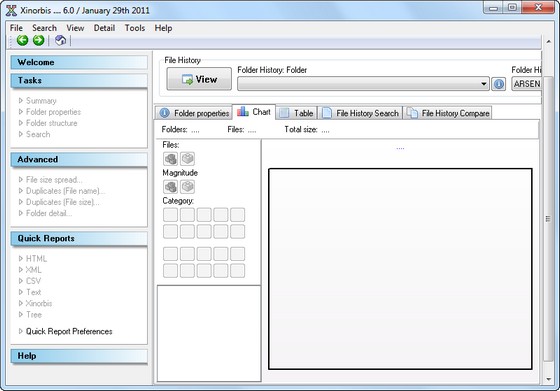
Task: Click the vertical scrollbar thumb on the right
Action: pos(548,219)
